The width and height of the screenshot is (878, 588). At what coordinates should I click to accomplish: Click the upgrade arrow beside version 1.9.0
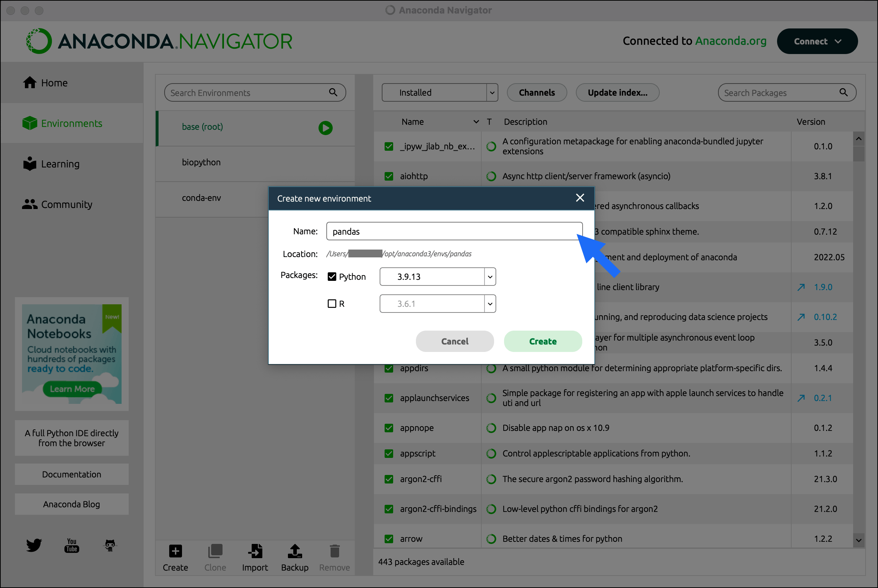click(801, 287)
